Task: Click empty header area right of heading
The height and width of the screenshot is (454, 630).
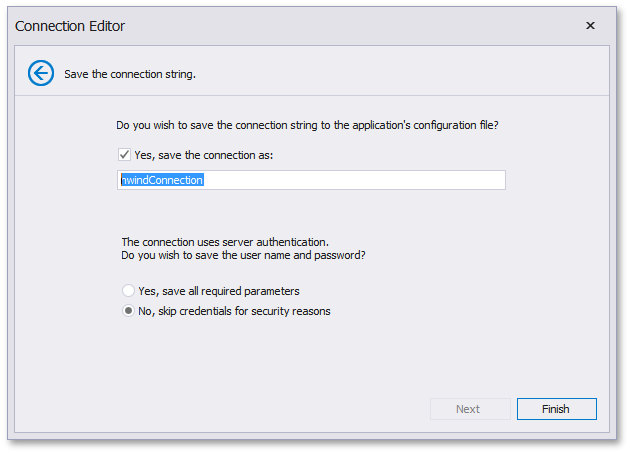Action: [x=402, y=73]
